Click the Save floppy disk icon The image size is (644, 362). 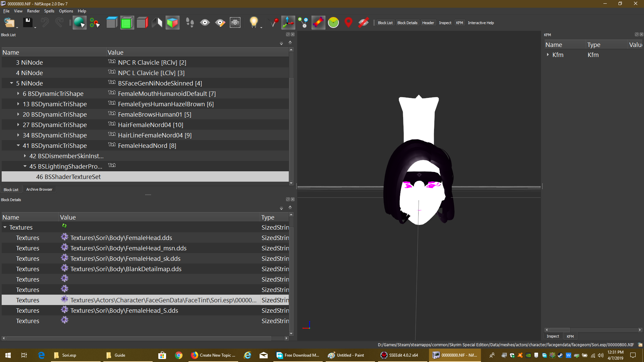pos(28,22)
